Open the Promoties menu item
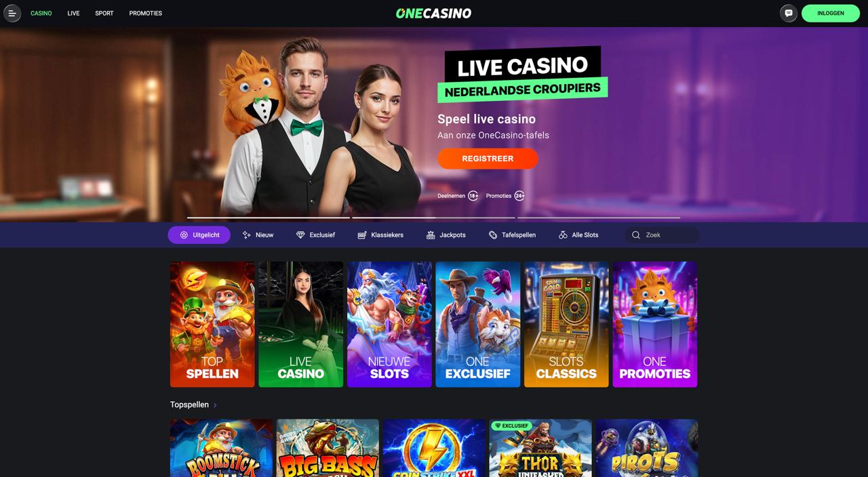 tap(146, 14)
